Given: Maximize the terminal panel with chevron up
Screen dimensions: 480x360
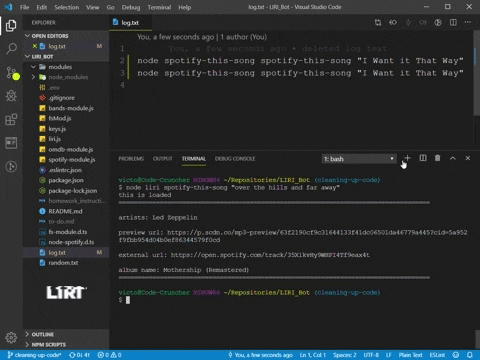Looking at the screenshot, I should pyautogui.click(x=453, y=158).
